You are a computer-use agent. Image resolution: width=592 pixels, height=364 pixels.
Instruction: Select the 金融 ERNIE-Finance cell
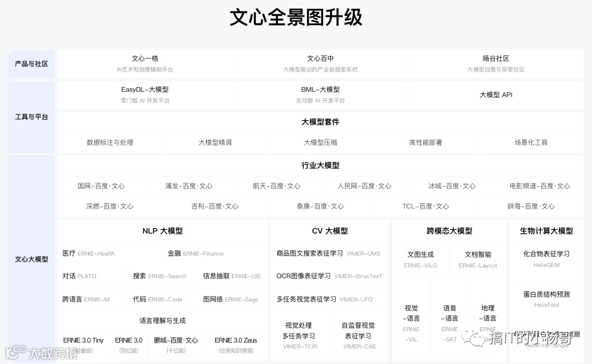coord(215,253)
